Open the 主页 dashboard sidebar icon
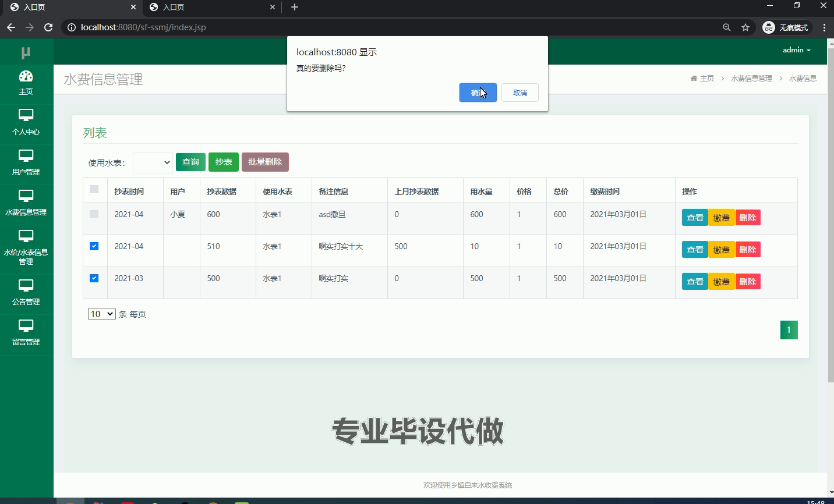Image resolution: width=834 pixels, height=504 pixels. pyautogui.click(x=26, y=83)
